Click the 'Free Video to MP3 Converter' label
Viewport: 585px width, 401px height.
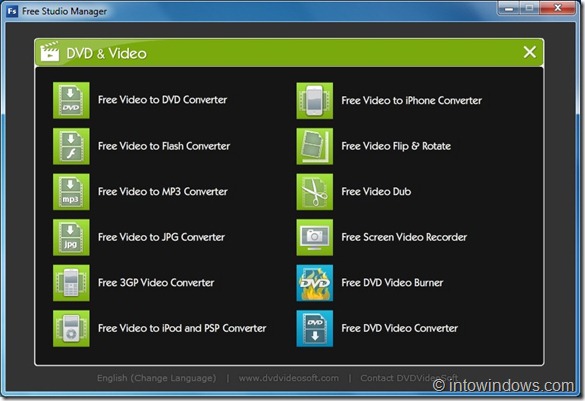[163, 191]
